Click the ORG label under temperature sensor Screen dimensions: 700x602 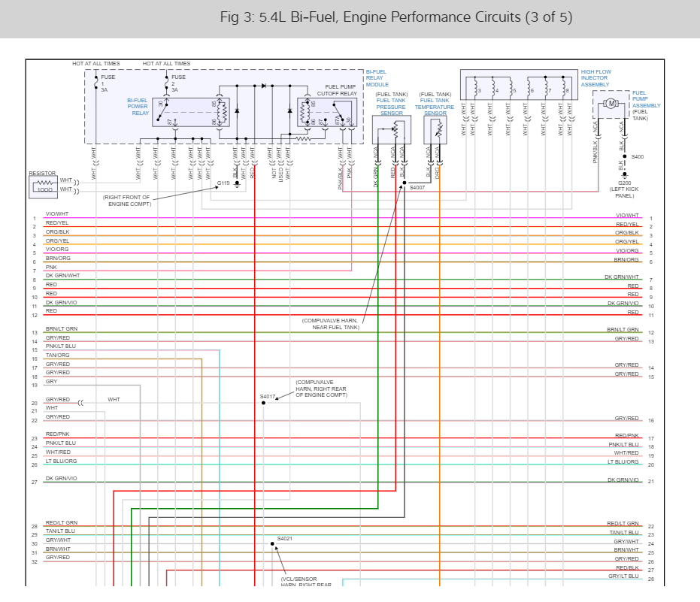[x=438, y=173]
